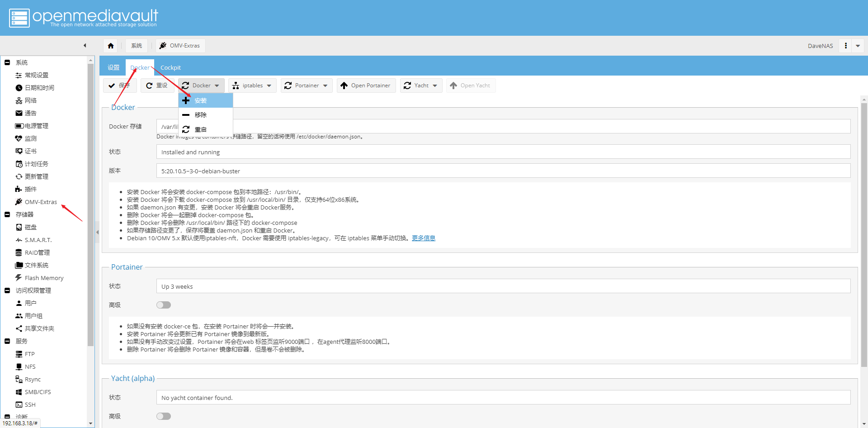Open the vertical dots user menu icon
Screen dimensions: 868x428
[x=845, y=46]
